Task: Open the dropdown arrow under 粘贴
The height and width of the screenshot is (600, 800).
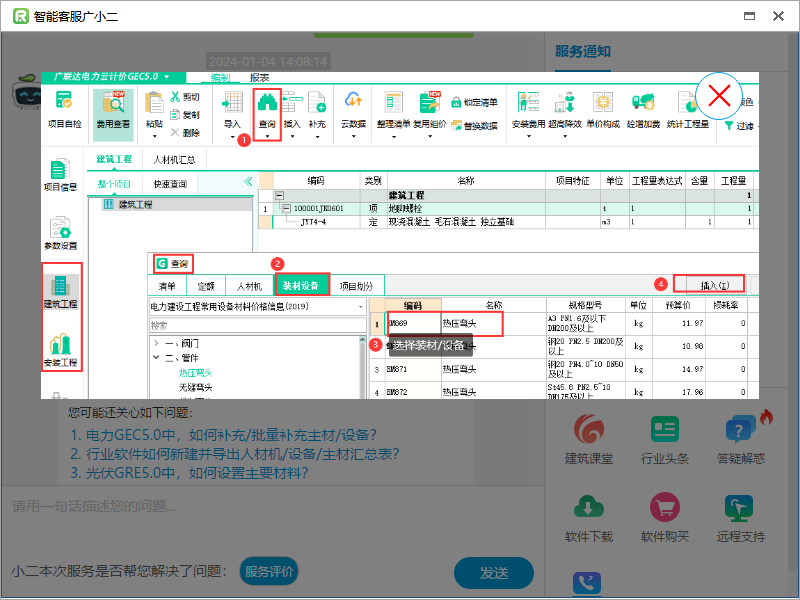Action: pyautogui.click(x=154, y=137)
